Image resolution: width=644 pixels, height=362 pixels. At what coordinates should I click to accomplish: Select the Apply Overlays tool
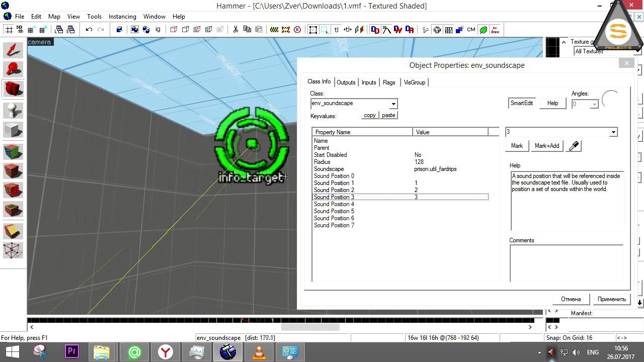pos(13,210)
